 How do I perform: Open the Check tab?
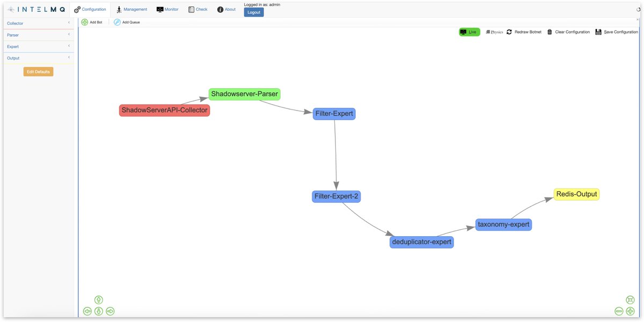tap(197, 9)
